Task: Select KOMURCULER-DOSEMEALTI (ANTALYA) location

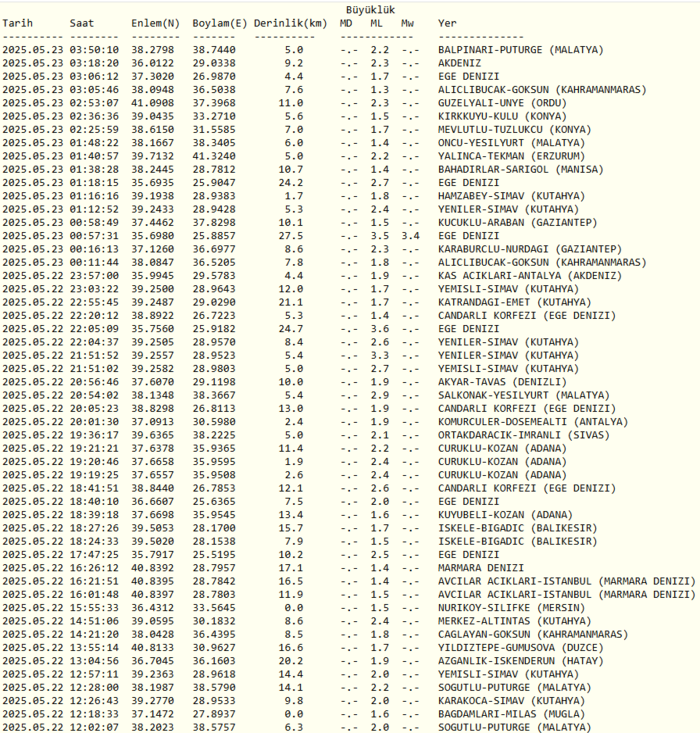Action: pos(533,422)
